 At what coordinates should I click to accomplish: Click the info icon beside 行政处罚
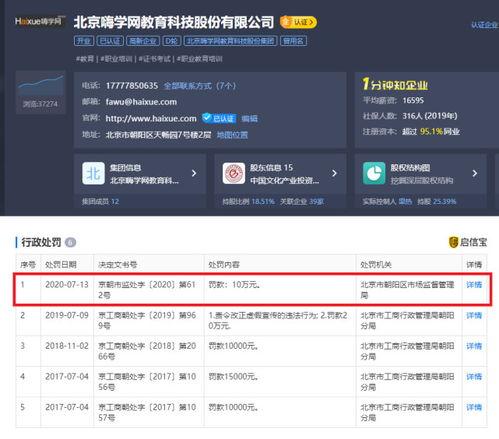click(x=70, y=242)
